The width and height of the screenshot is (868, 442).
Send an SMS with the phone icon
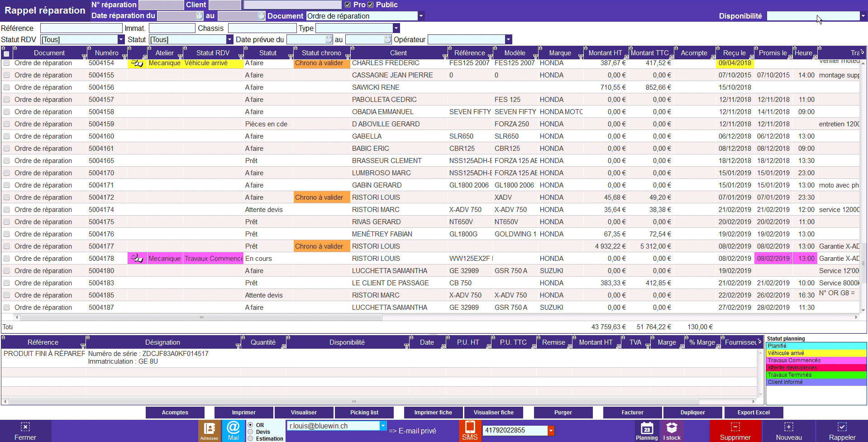click(470, 430)
